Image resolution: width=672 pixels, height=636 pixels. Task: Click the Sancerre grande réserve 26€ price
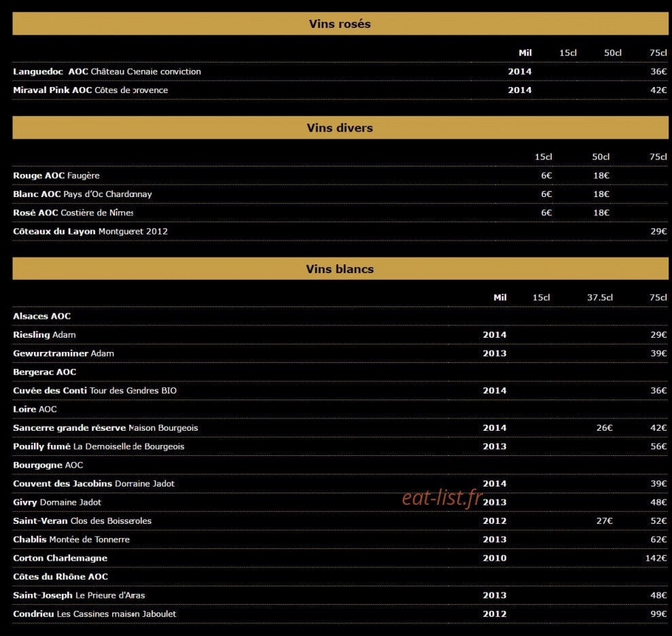click(604, 427)
